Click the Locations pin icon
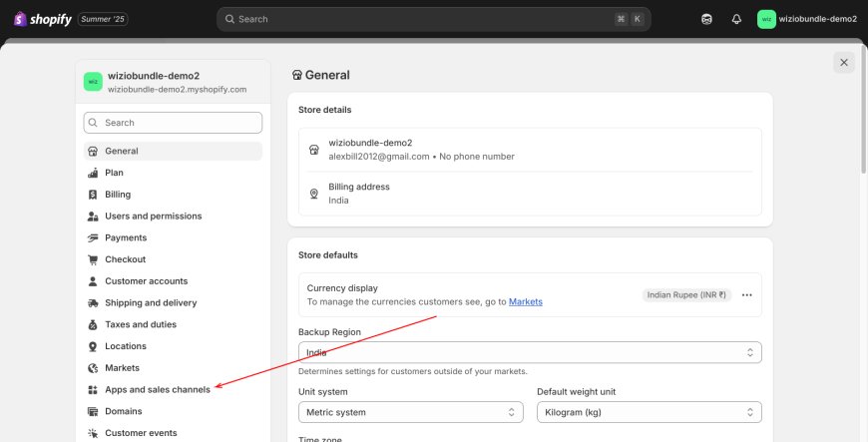Viewport: 868px width, 442px height. [x=93, y=346]
